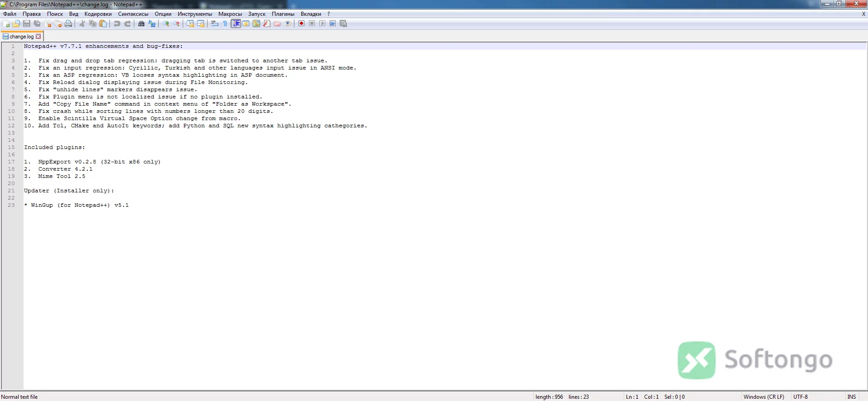Open the Синтаксисы menu
Viewport: 868px width, 401px height.
click(x=133, y=14)
